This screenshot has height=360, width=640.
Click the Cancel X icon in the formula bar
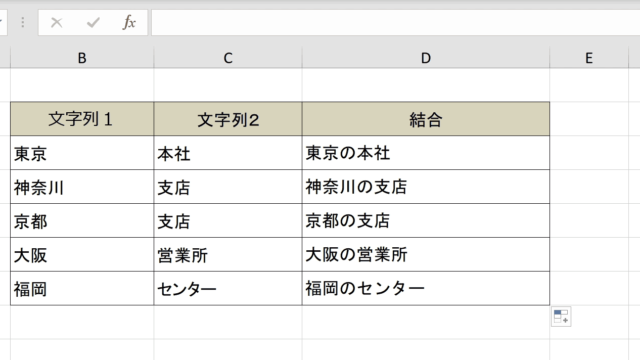click(x=57, y=22)
